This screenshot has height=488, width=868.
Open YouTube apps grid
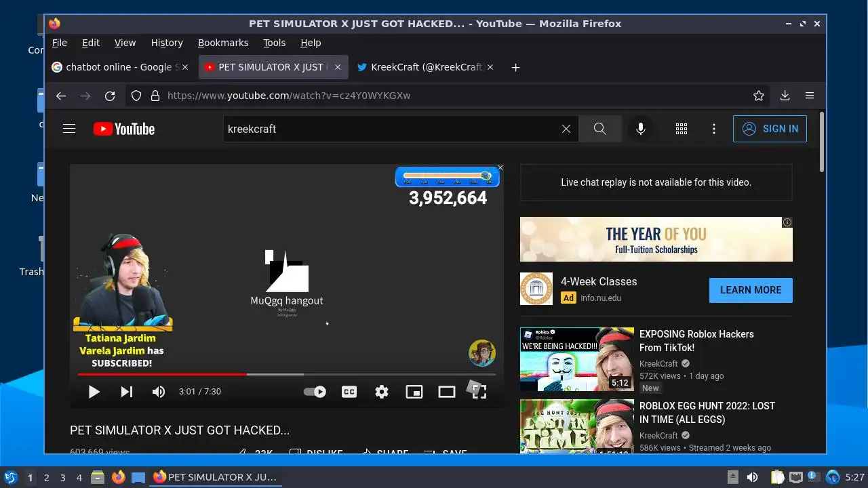(x=682, y=129)
